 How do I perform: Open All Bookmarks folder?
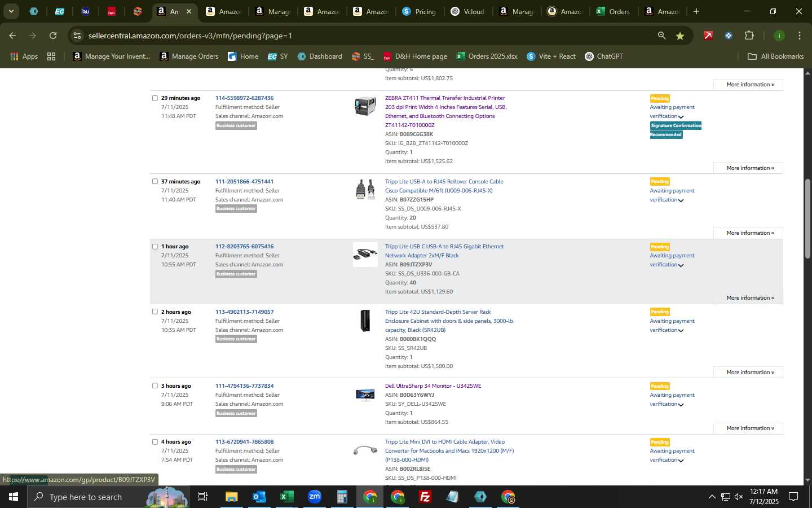[x=775, y=56]
